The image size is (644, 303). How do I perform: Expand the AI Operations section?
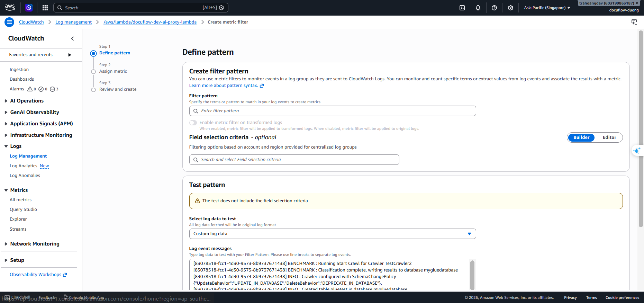point(6,101)
